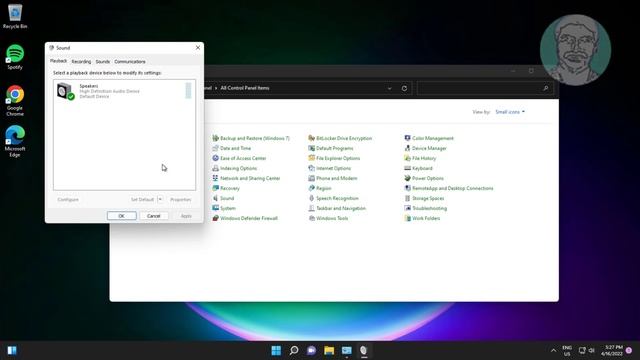This screenshot has width=640, height=360.
Task: Open the Chat app from taskbar
Action: [311, 350]
